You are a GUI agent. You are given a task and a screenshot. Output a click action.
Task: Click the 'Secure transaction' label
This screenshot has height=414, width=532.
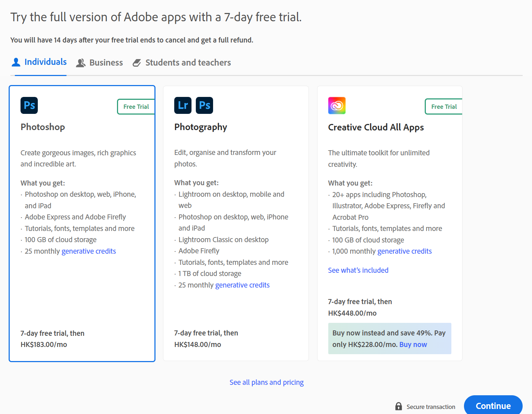point(431,407)
